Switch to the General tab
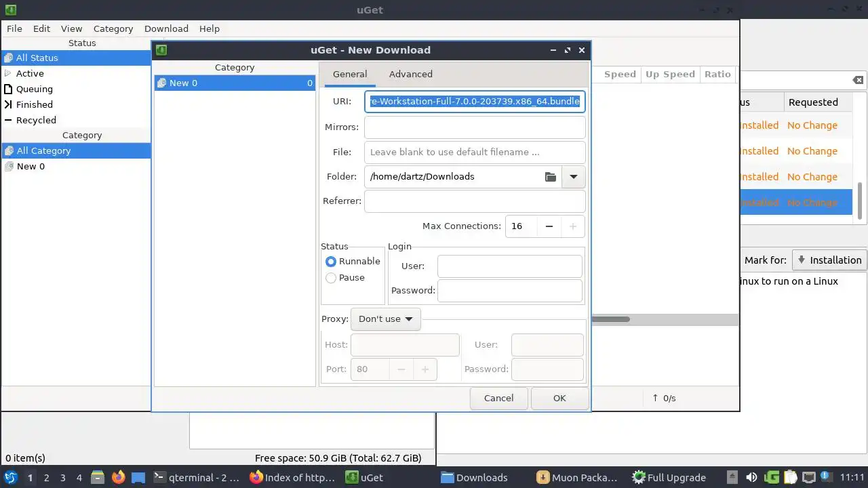This screenshot has height=488, width=868. coord(350,74)
